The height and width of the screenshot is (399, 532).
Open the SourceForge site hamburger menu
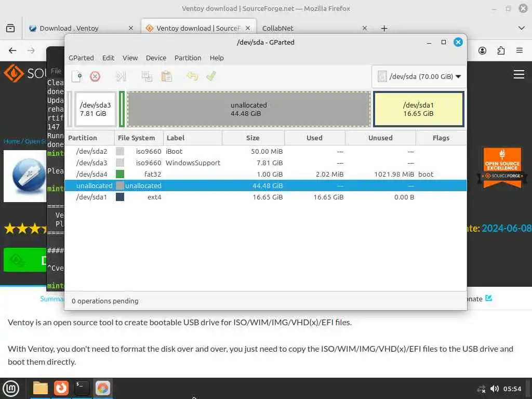(519, 74)
